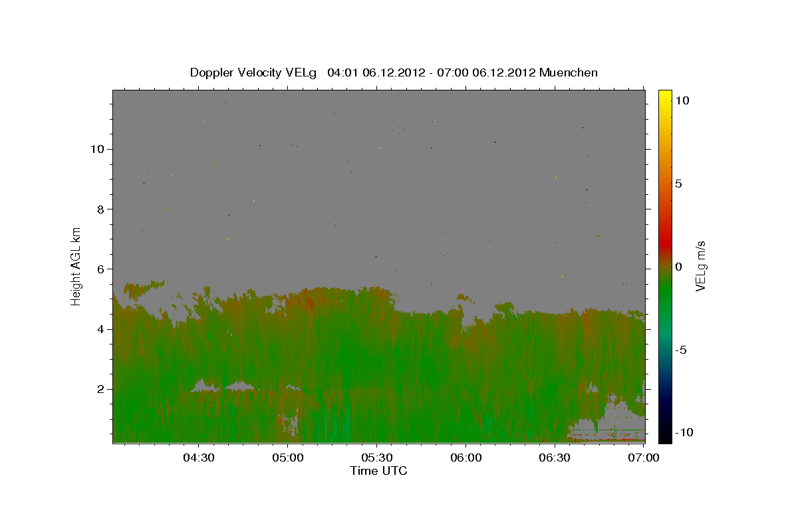Click the 05:00 time tick label
The width and height of the screenshot is (798, 532).
click(288, 458)
